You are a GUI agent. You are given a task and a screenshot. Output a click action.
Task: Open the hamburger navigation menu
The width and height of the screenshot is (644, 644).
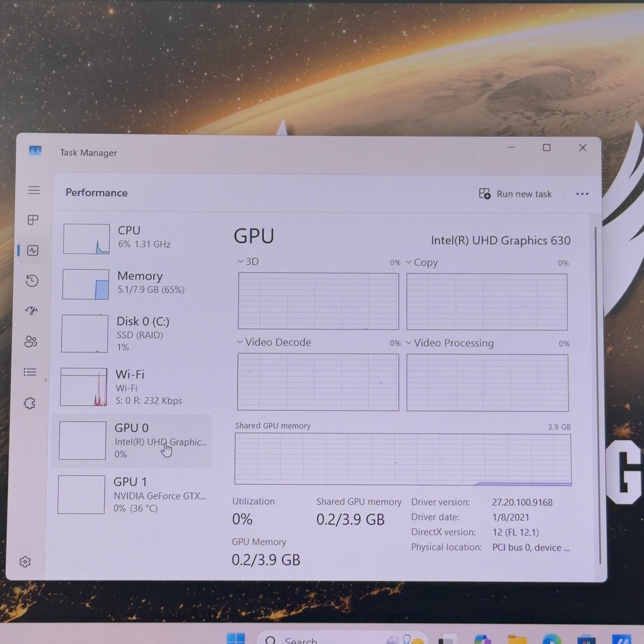(34, 190)
